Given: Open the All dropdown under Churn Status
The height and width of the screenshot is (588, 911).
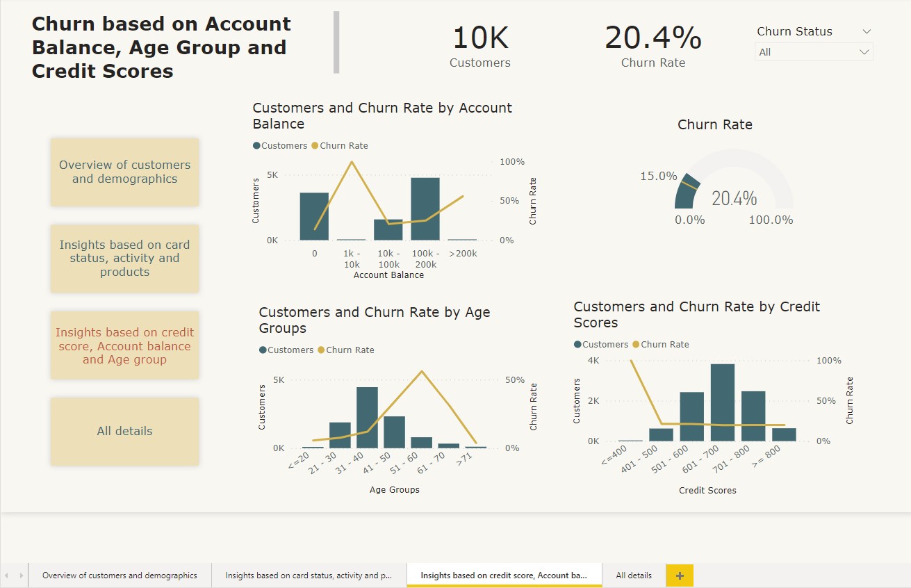Looking at the screenshot, I should coord(864,51).
